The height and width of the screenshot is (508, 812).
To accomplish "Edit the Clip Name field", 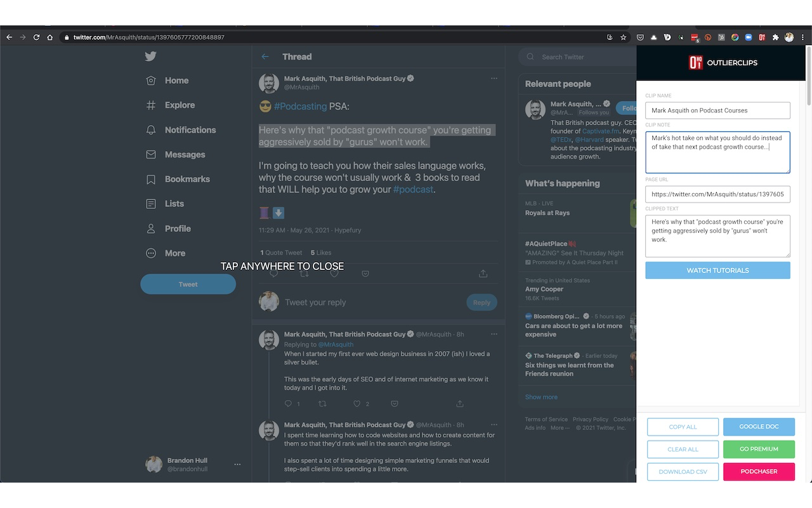I will pyautogui.click(x=717, y=110).
